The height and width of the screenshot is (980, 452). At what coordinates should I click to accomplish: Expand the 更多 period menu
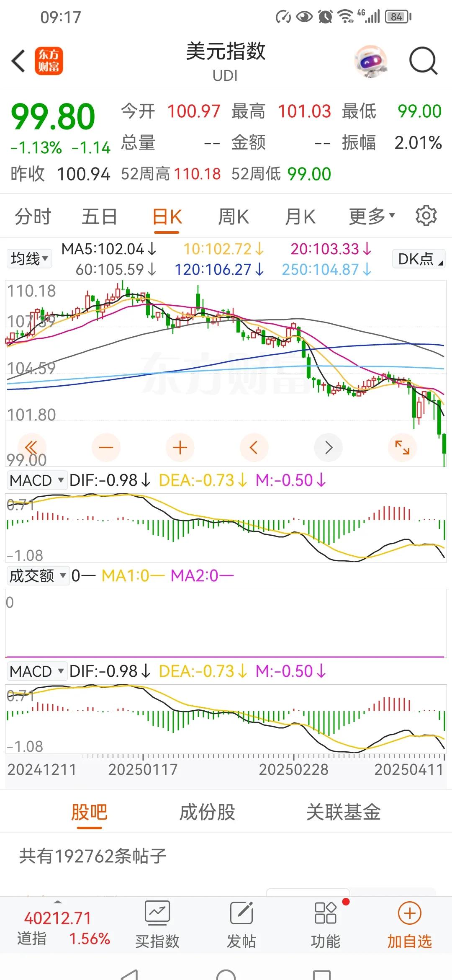[x=372, y=217]
